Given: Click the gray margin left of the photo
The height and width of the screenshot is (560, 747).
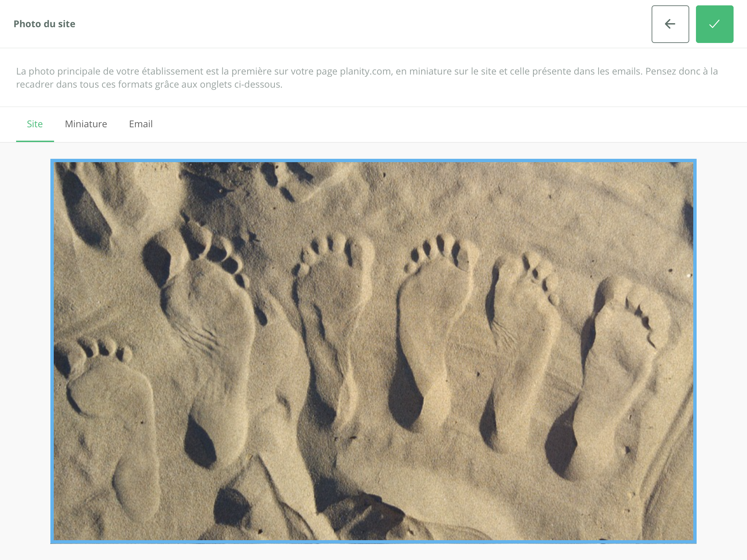Looking at the screenshot, I should point(25,351).
